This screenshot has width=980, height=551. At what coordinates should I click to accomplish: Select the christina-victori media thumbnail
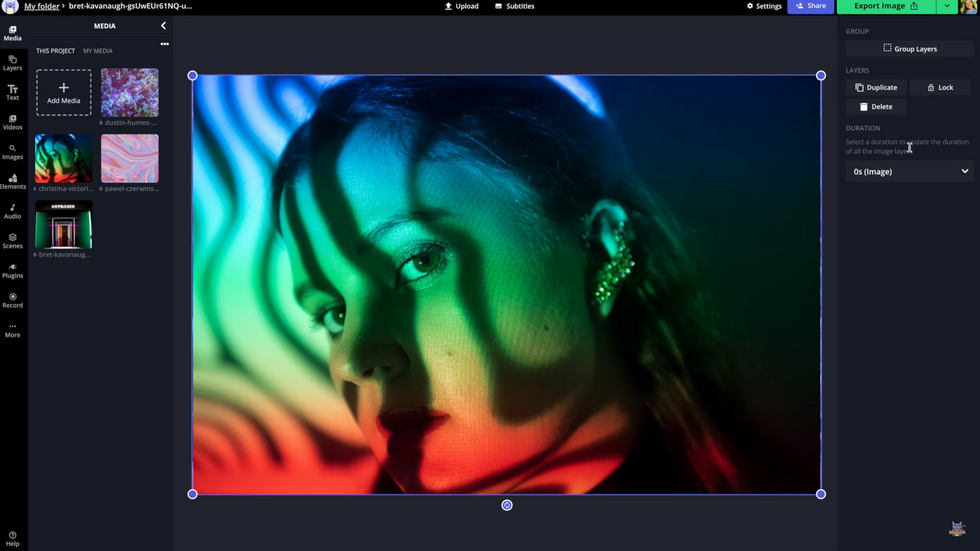[x=63, y=159]
